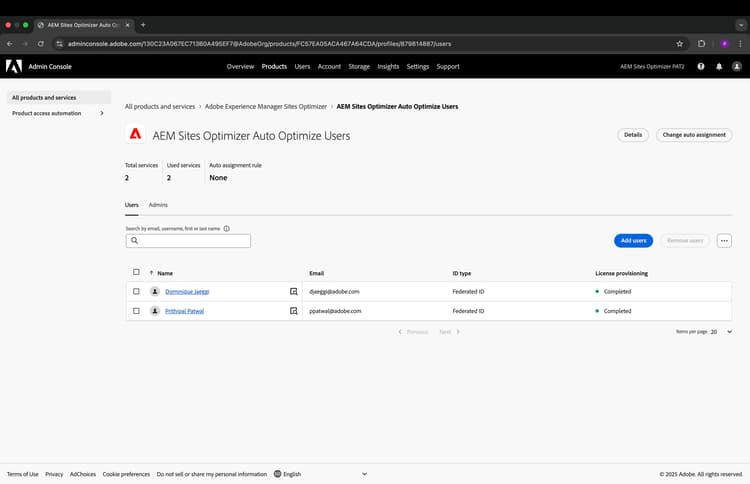
Task: Click the Details button
Action: pyautogui.click(x=633, y=135)
